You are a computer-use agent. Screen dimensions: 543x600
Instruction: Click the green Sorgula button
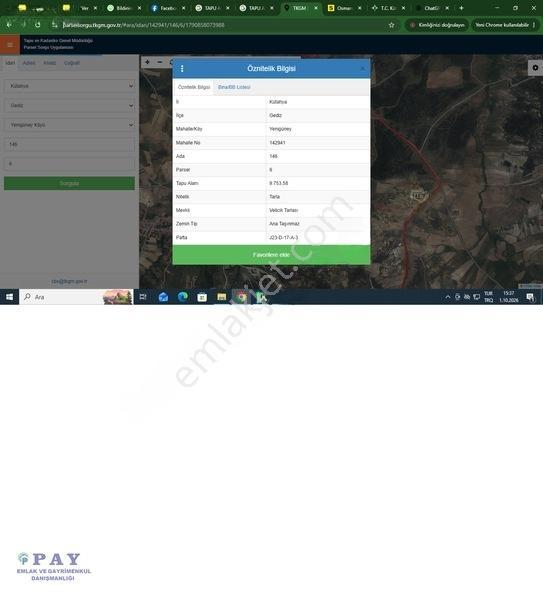(x=69, y=183)
